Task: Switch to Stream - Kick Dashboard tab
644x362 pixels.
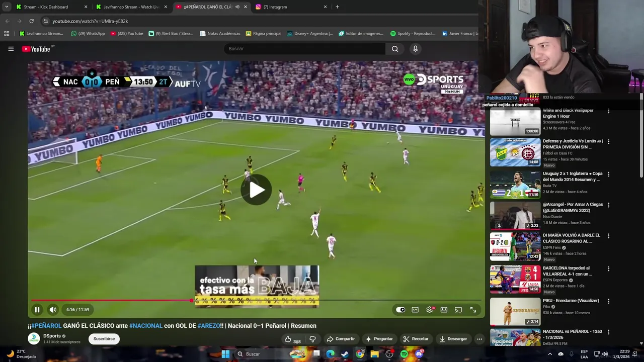Action: point(51,7)
